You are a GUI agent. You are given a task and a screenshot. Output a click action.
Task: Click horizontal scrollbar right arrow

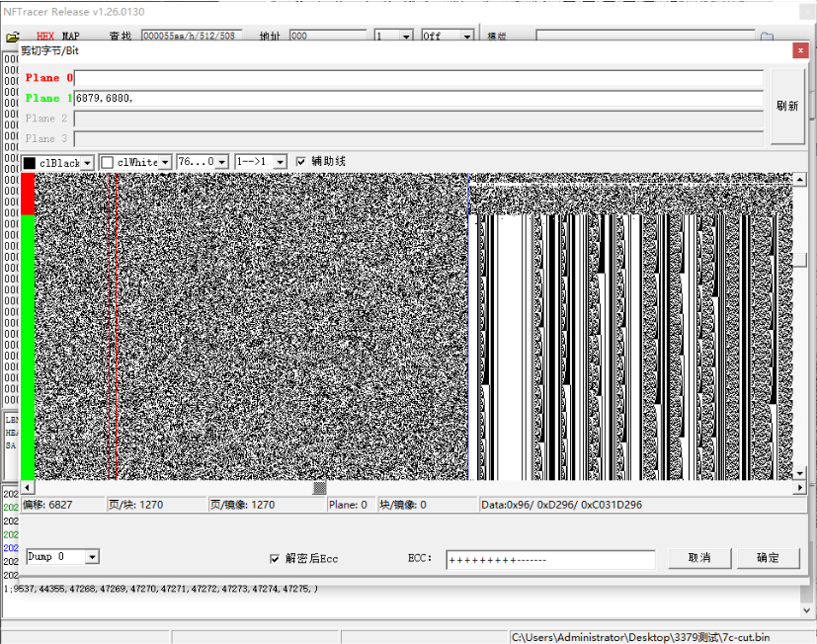[800, 488]
